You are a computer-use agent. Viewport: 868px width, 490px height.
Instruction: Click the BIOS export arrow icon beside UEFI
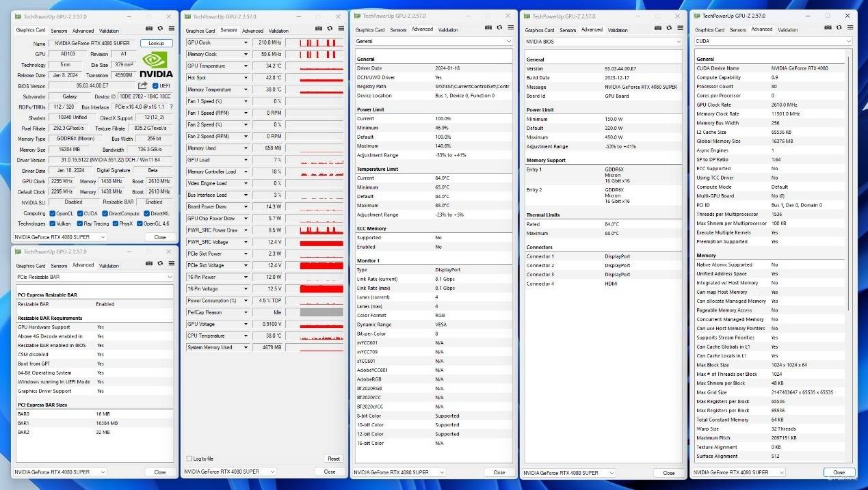[x=143, y=85]
